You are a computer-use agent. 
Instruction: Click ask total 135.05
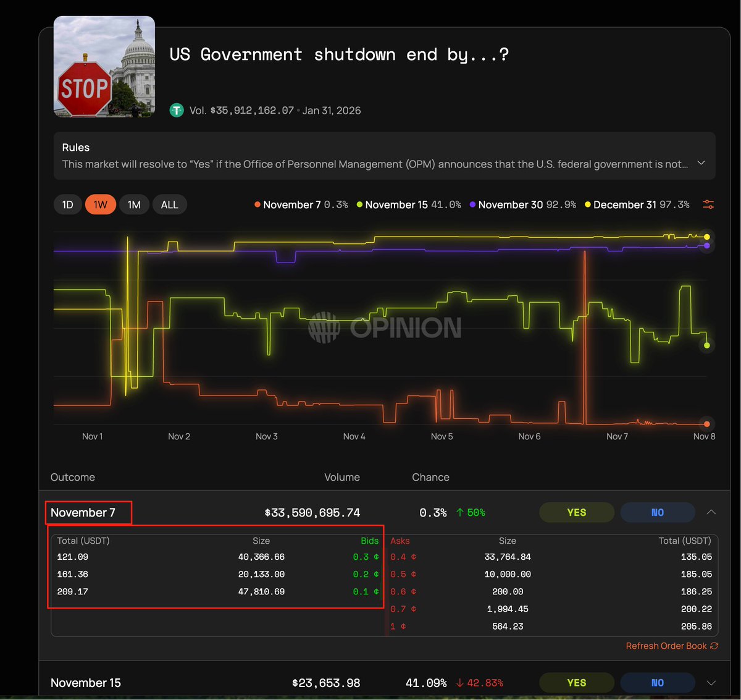point(697,557)
